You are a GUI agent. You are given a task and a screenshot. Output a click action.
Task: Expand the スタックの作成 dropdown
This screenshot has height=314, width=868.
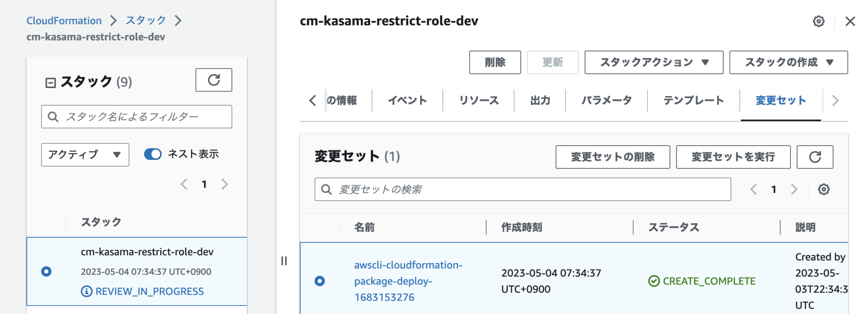(x=788, y=62)
